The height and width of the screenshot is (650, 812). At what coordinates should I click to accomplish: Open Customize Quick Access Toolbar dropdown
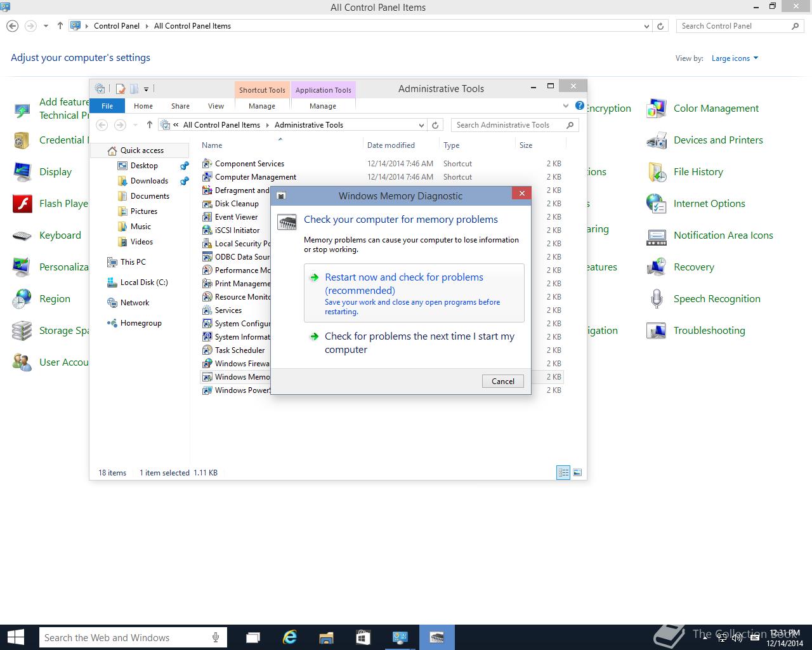(x=146, y=89)
